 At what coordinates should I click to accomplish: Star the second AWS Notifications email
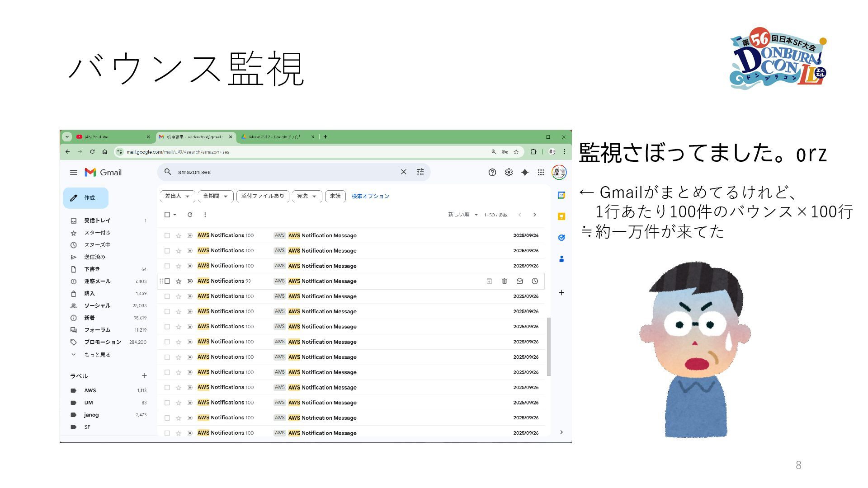179,251
